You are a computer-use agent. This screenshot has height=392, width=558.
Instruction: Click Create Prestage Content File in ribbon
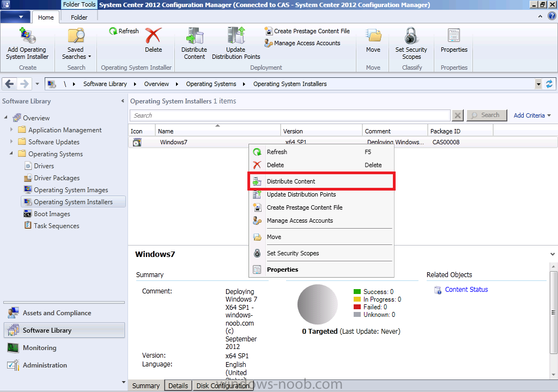pyautogui.click(x=307, y=31)
